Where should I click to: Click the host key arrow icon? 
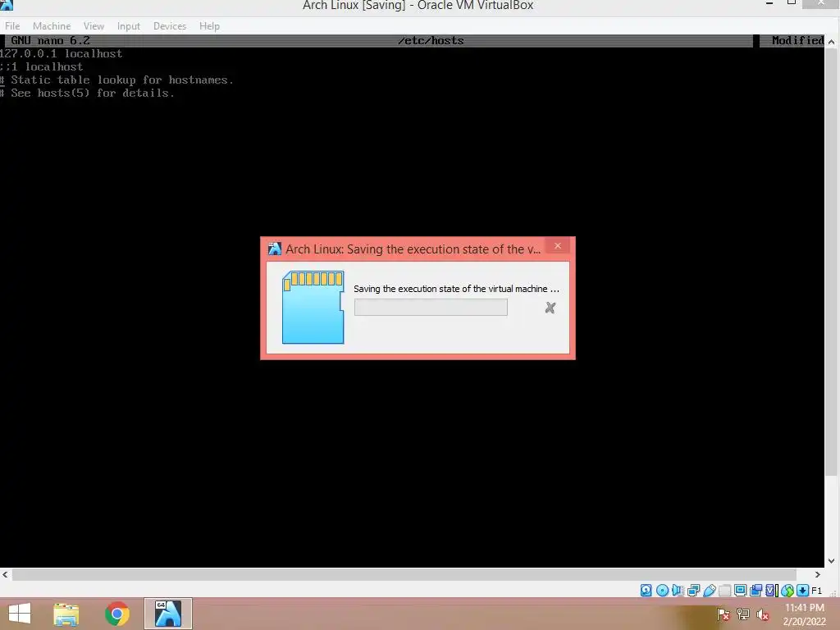pos(802,591)
